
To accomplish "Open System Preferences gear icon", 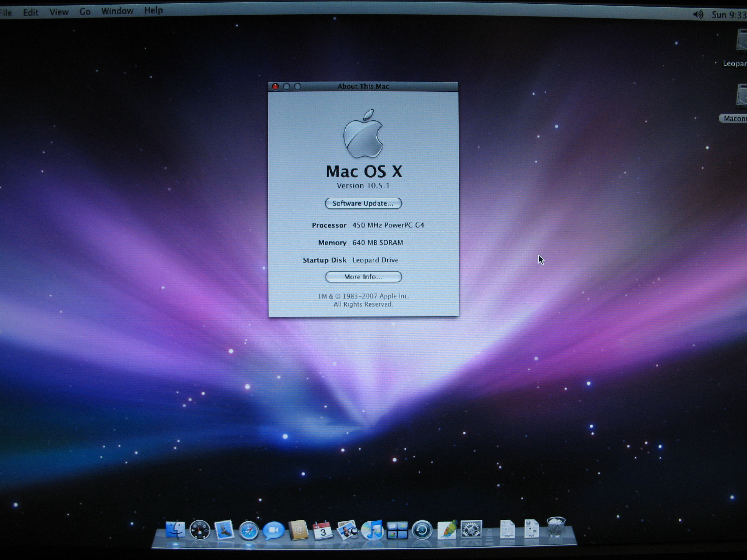I will tap(471, 529).
